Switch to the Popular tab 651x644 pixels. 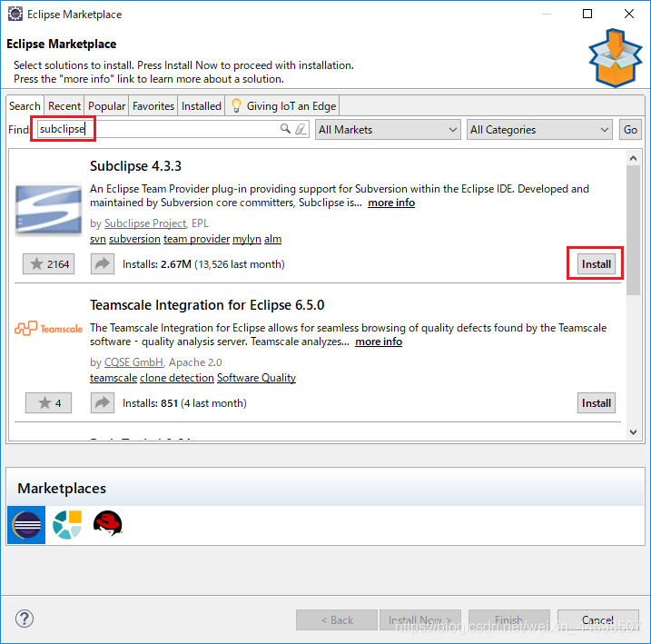point(107,106)
